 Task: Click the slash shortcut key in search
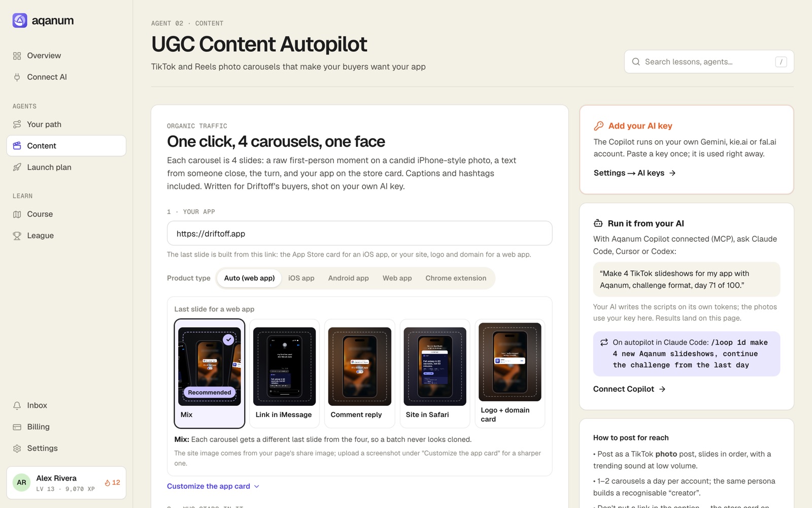point(781,61)
